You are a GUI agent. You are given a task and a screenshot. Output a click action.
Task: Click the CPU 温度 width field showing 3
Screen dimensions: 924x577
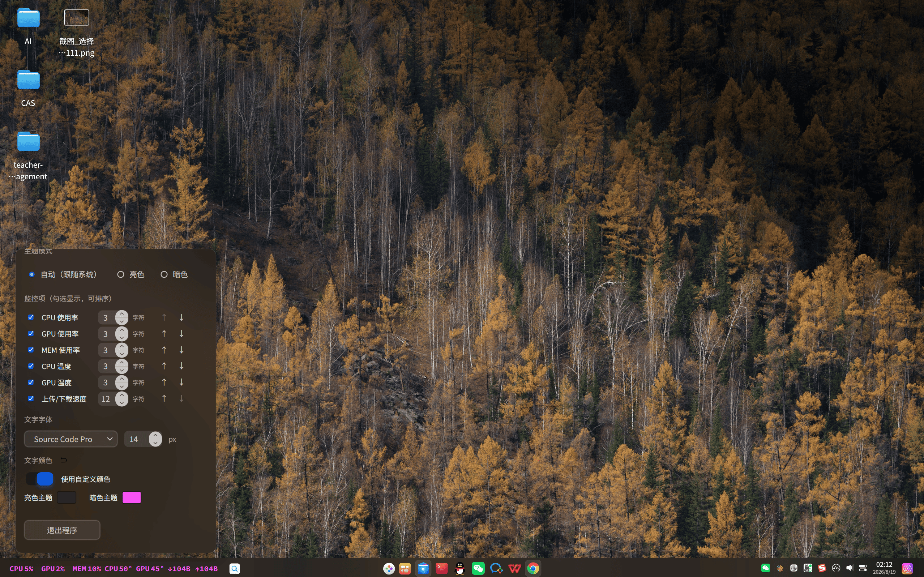coord(107,366)
